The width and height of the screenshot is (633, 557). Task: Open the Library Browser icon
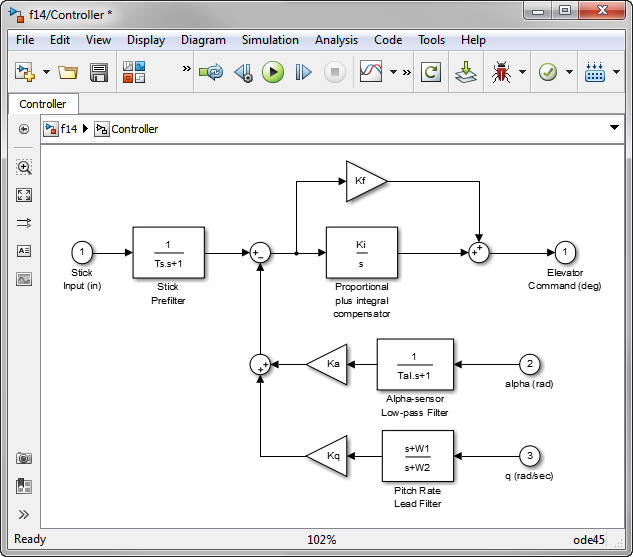(133, 72)
